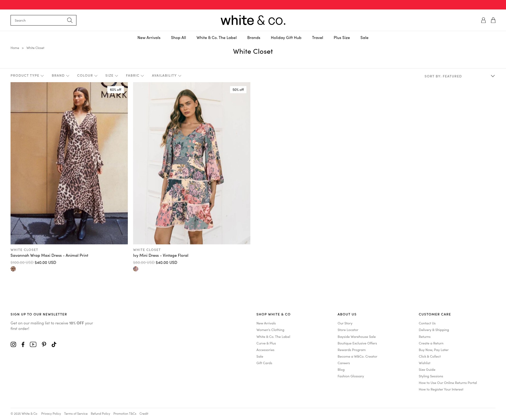Expand the Colour filter
This screenshot has height=420, width=506.
click(87, 76)
